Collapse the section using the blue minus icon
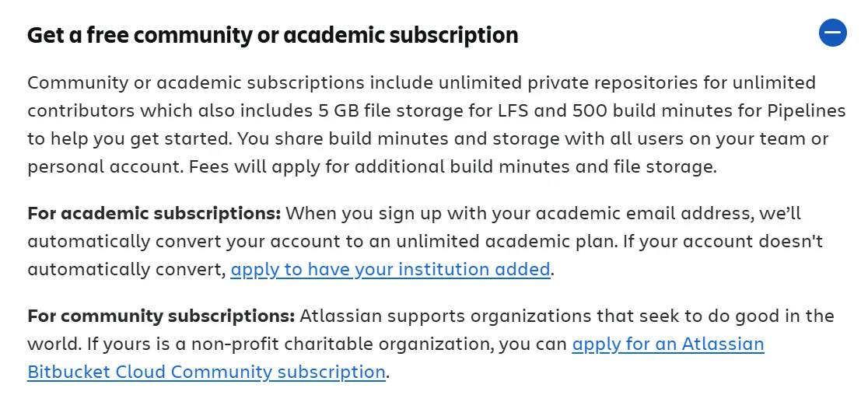The image size is (868, 409). pyautogui.click(x=832, y=33)
